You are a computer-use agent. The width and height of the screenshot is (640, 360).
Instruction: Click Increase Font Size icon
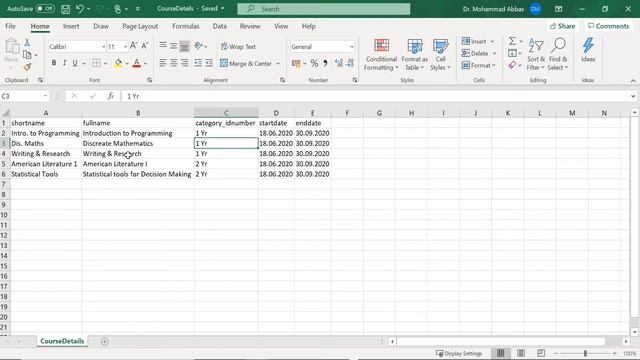point(133,46)
